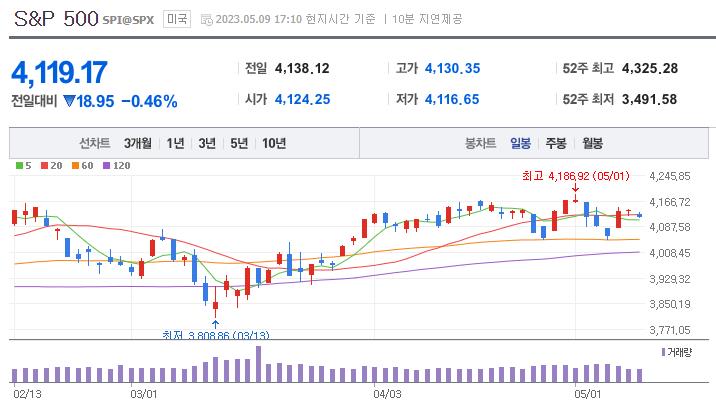
Task: Click the 52-week high 4,325.28
Action: click(650, 69)
